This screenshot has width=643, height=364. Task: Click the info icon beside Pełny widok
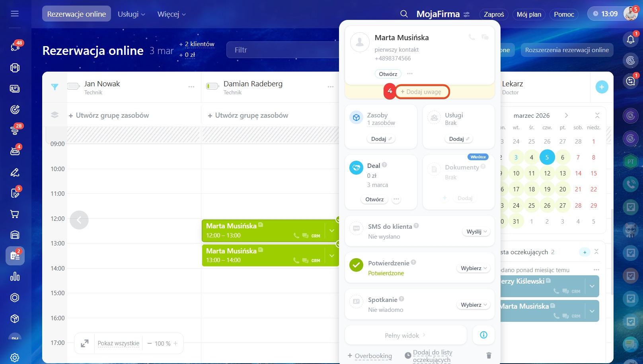coord(483,335)
